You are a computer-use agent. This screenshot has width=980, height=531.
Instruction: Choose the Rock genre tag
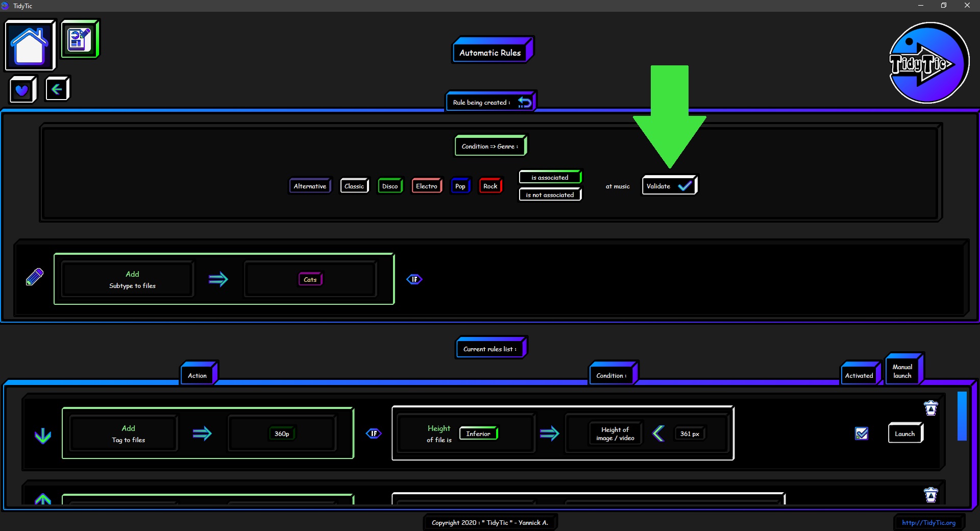(491, 186)
